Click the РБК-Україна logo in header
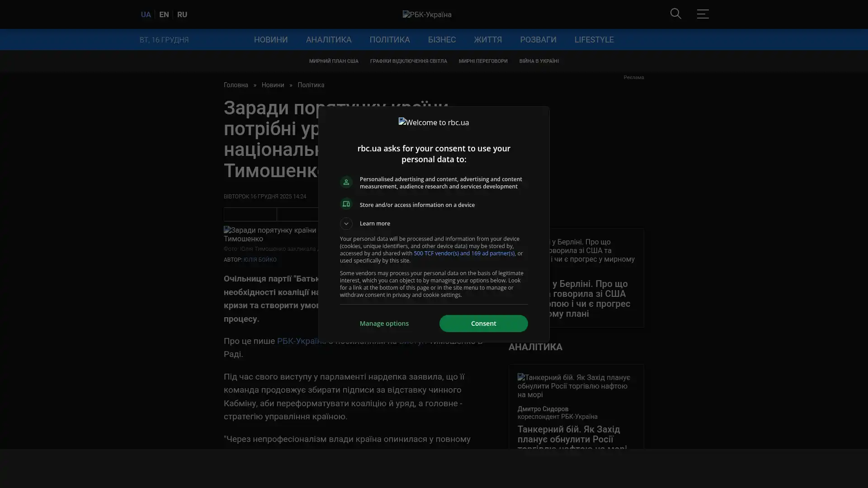This screenshot has height=488, width=868. pos(427,14)
